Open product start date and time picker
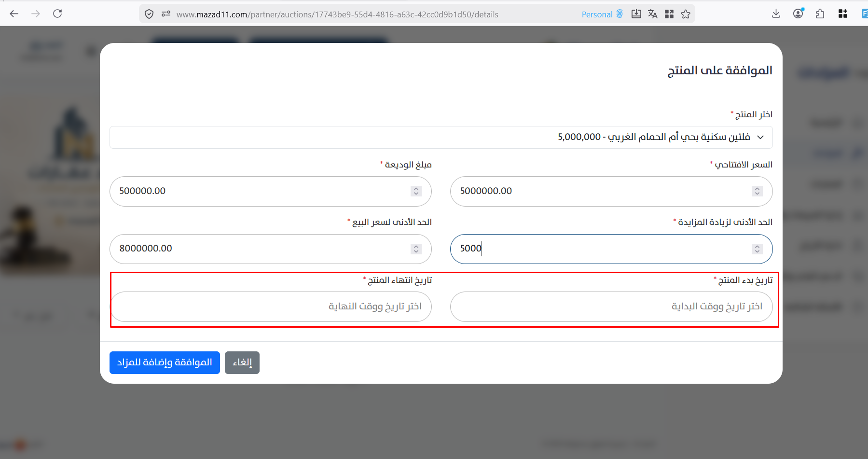This screenshot has height=459, width=868. (611, 307)
